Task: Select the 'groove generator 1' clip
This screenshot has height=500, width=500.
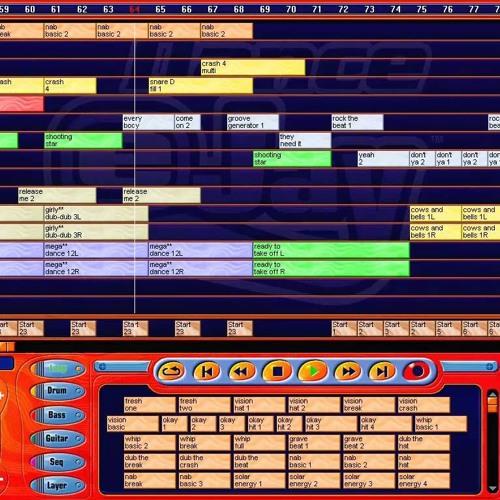Action: tap(253, 122)
